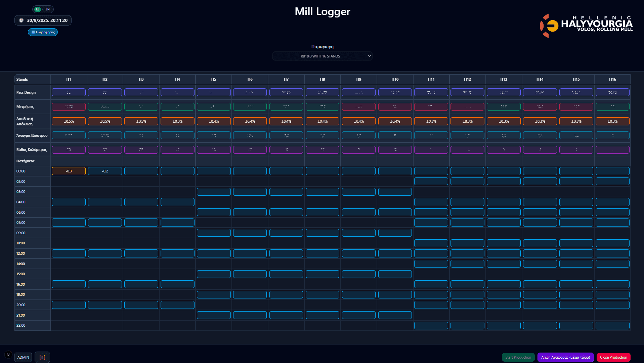Click the H16 ±0.3% tolerance box
The height and width of the screenshot is (363, 644).
[x=612, y=121]
